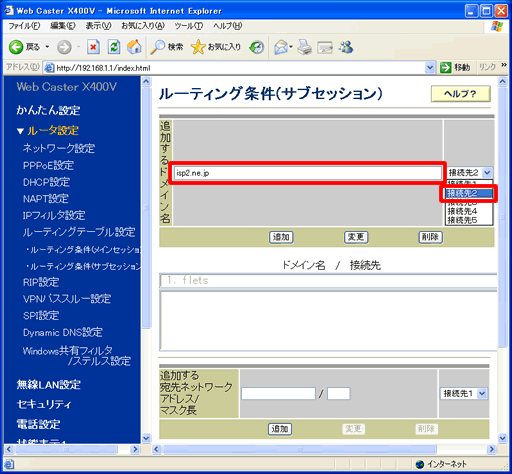Select 接続先5 in the open list
The height and width of the screenshot is (474, 512).
click(469, 220)
